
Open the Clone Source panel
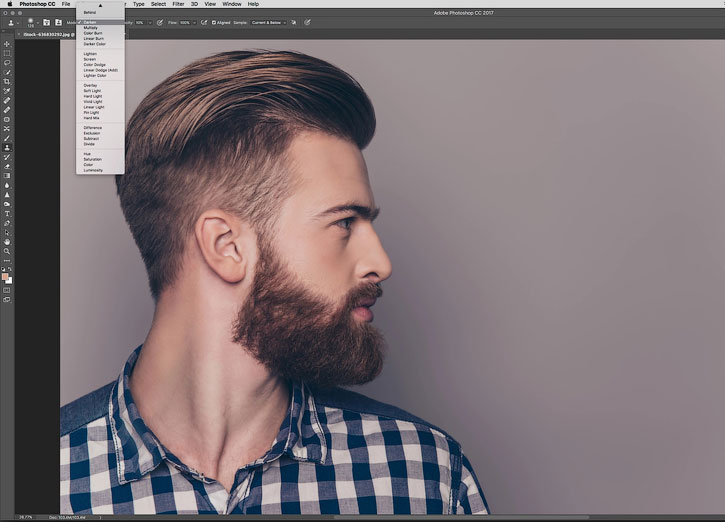click(x=58, y=22)
